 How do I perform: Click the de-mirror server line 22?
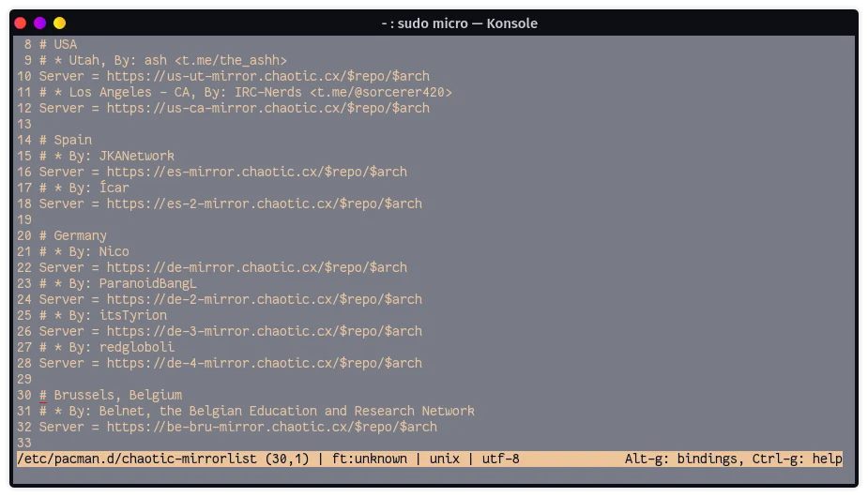pyautogui.click(x=223, y=268)
